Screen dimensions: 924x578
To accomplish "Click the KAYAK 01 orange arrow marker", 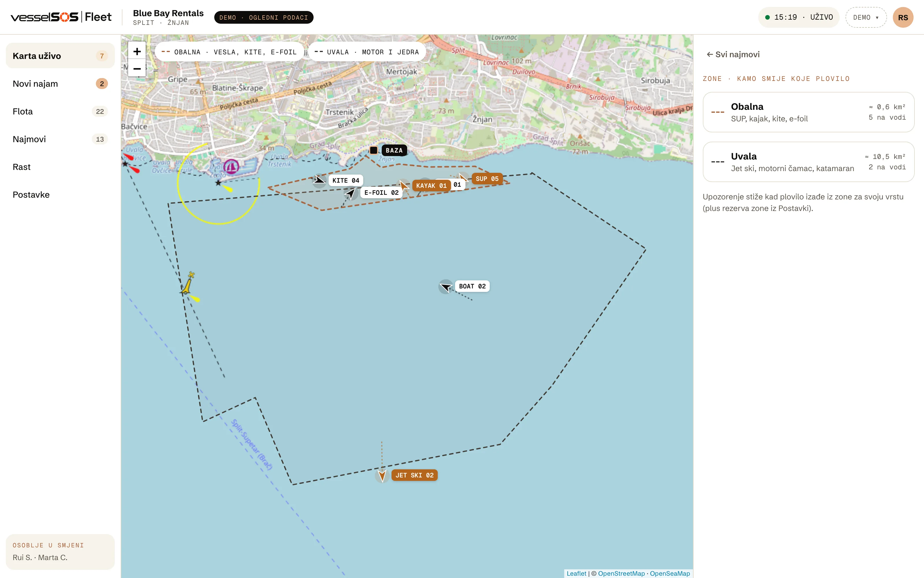I will (x=403, y=186).
